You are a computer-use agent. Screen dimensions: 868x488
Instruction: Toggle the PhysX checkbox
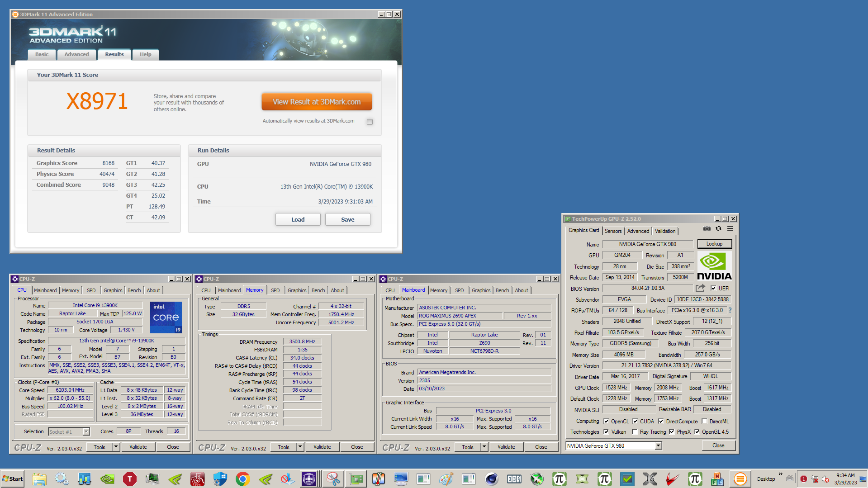point(672,431)
